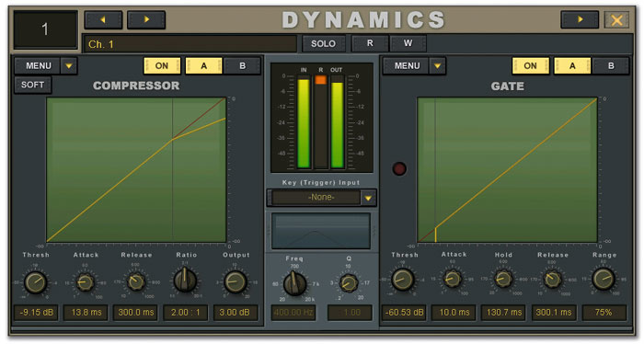This screenshot has width=644, height=344.
Task: Click the red gate status indicator
Action: click(x=399, y=168)
